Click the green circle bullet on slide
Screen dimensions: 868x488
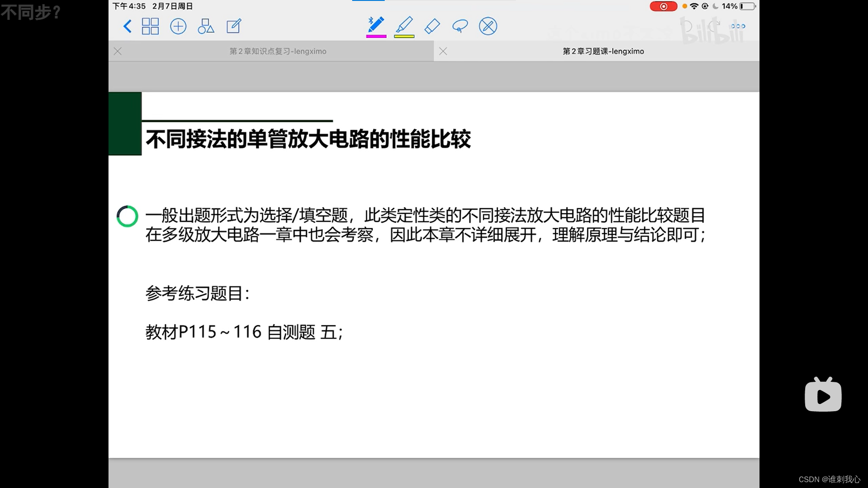[127, 216]
